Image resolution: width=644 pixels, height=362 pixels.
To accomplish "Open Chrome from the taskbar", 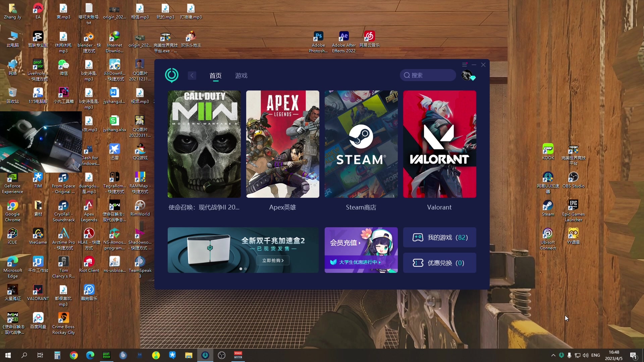I will (x=73, y=355).
